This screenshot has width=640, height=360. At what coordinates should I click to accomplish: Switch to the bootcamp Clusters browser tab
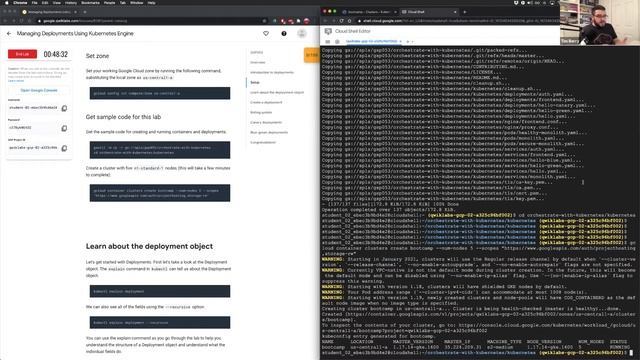pos(369,12)
